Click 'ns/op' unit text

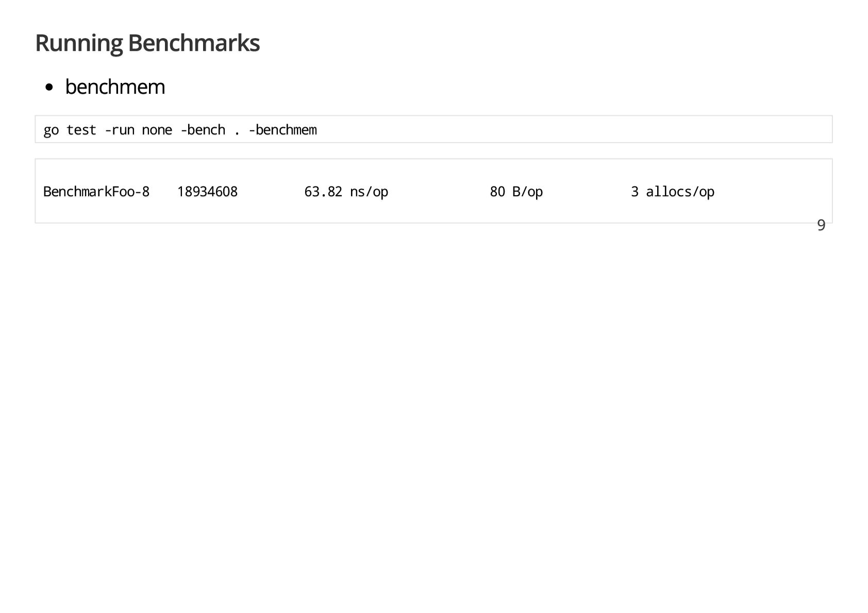369,192
